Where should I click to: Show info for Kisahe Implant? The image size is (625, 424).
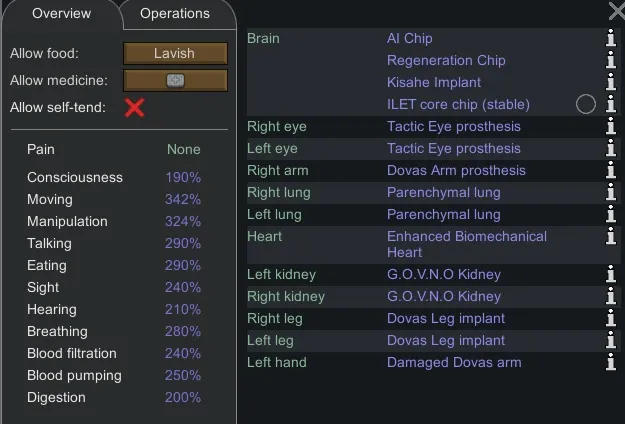(x=611, y=82)
